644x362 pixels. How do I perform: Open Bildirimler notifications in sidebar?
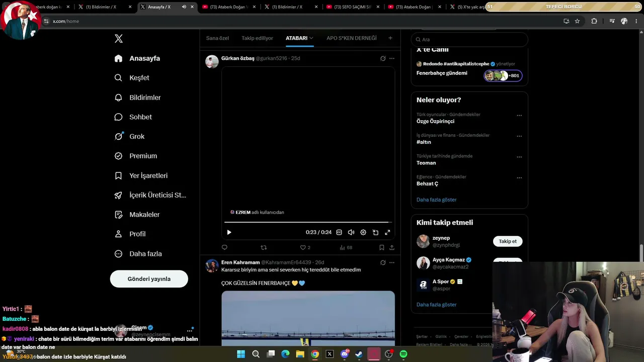[x=138, y=98]
